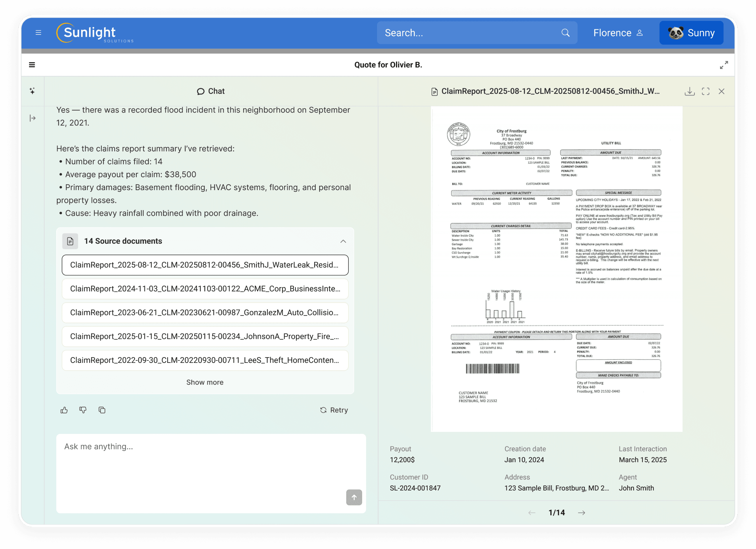Expand the Quote panel to full size
This screenshot has height=549, width=756.
coord(724,65)
